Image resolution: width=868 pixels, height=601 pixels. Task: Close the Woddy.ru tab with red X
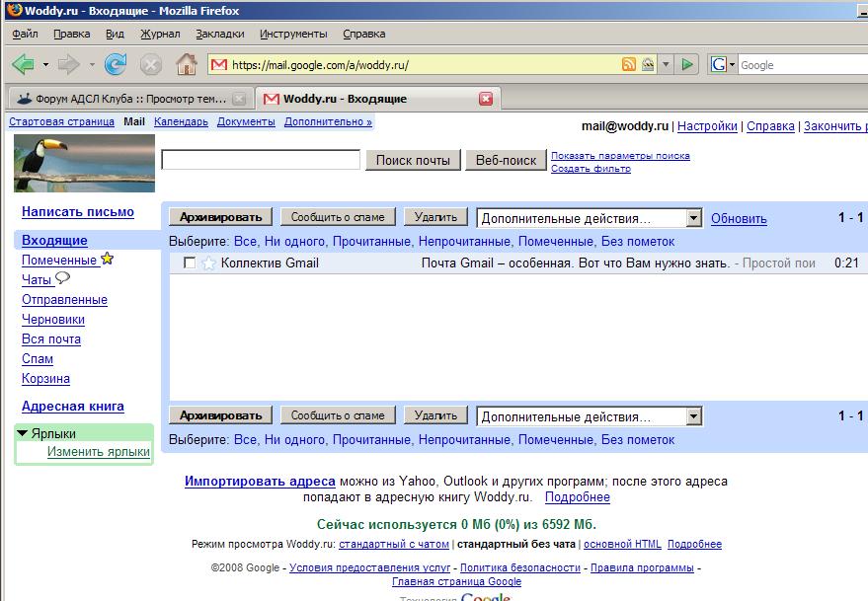pos(486,99)
